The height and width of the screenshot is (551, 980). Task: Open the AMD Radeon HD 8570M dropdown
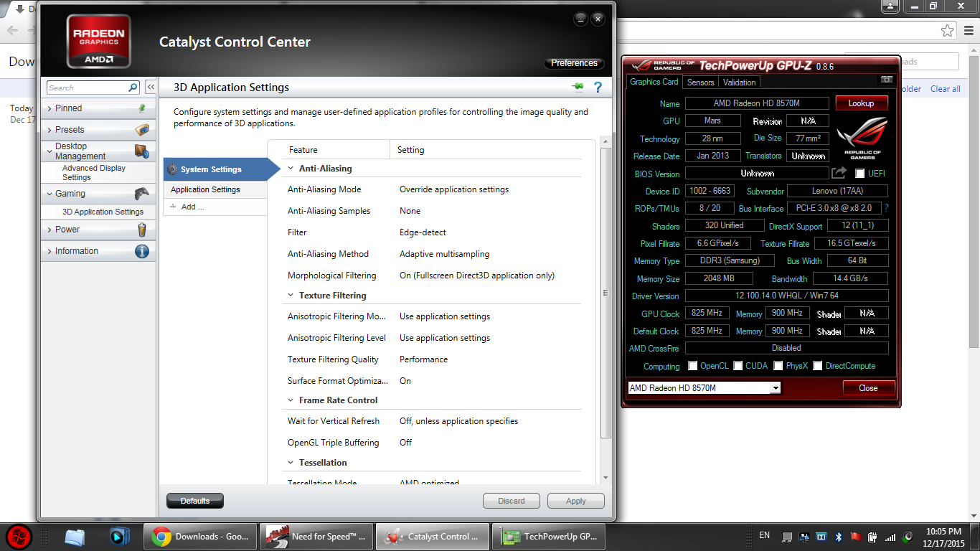coord(775,388)
